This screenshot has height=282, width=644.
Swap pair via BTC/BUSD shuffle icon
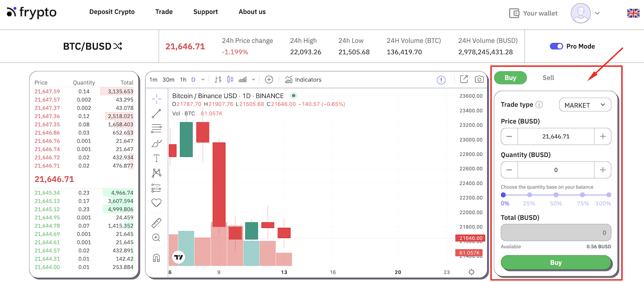point(118,46)
